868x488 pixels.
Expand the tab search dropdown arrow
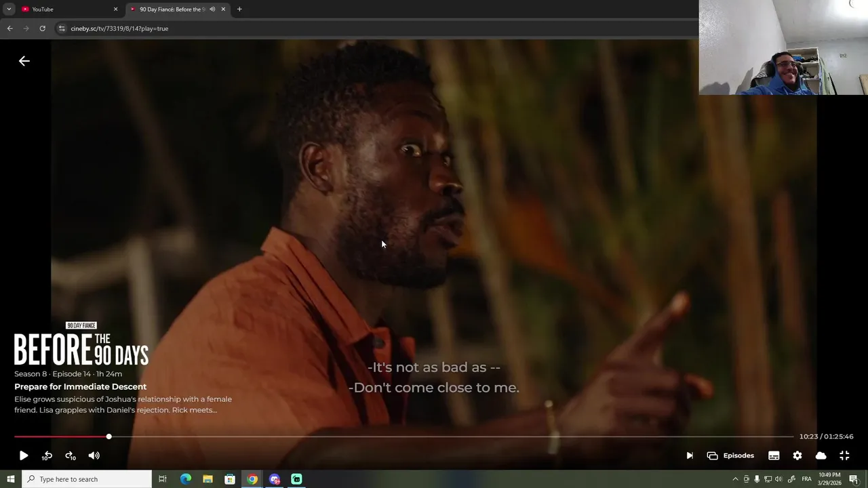(x=9, y=9)
